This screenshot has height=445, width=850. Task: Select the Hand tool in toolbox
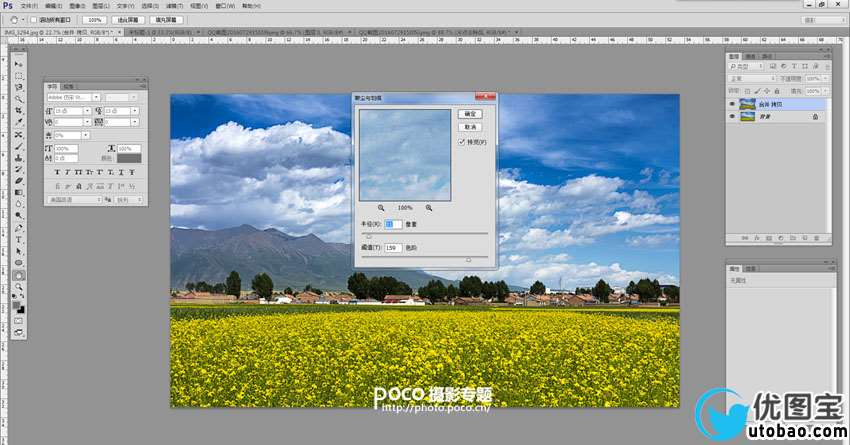tap(18, 275)
